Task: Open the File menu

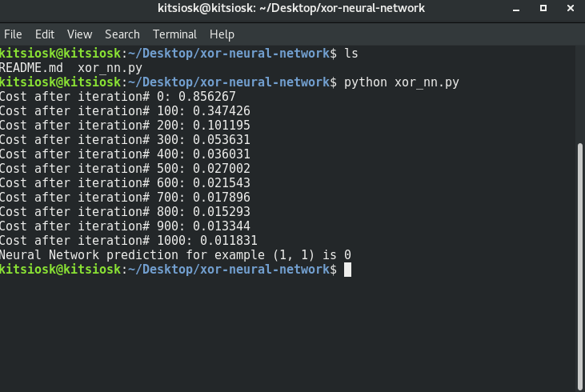Action: 13,34
